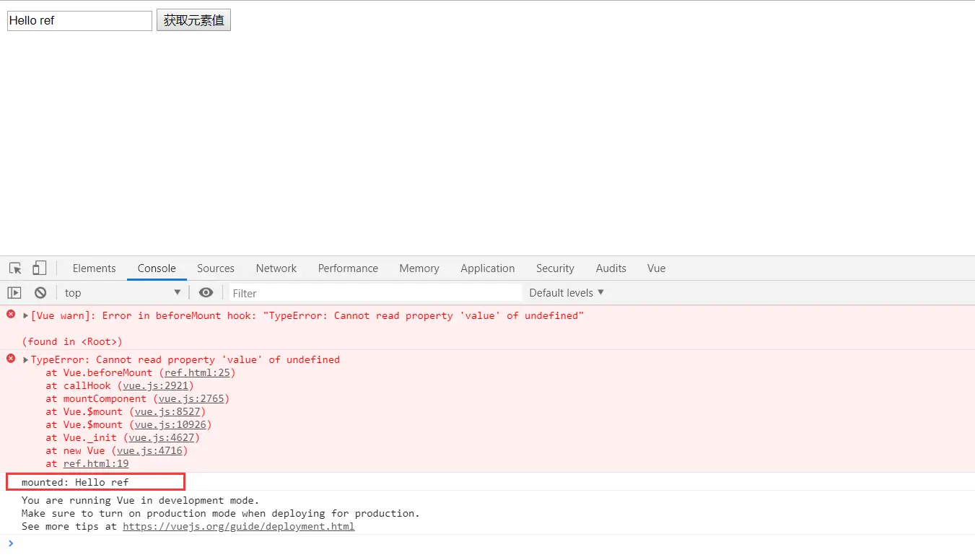Image resolution: width=975 pixels, height=560 pixels.
Task: Select the '(found in <Root>)' text
Action: [x=72, y=341]
